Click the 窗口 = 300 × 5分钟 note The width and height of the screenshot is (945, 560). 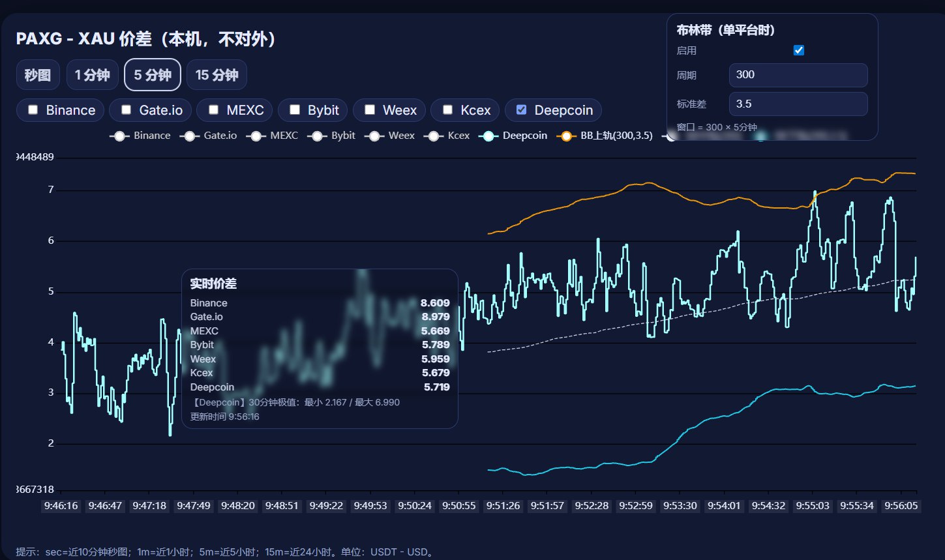click(717, 127)
